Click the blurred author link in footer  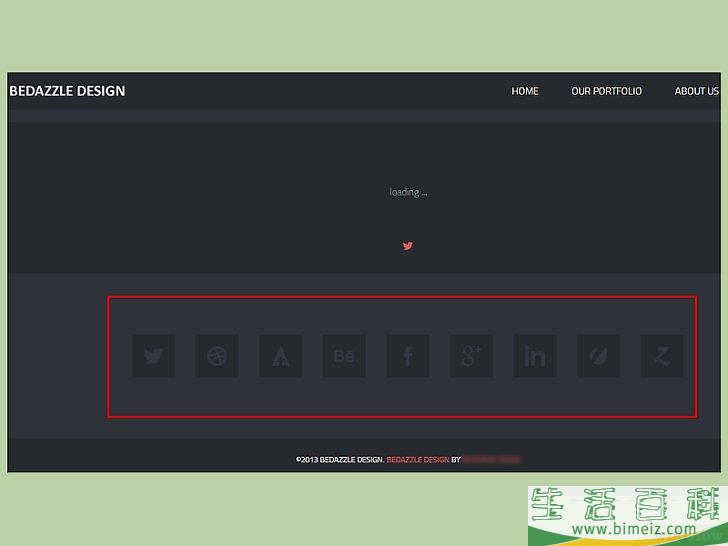click(x=491, y=460)
